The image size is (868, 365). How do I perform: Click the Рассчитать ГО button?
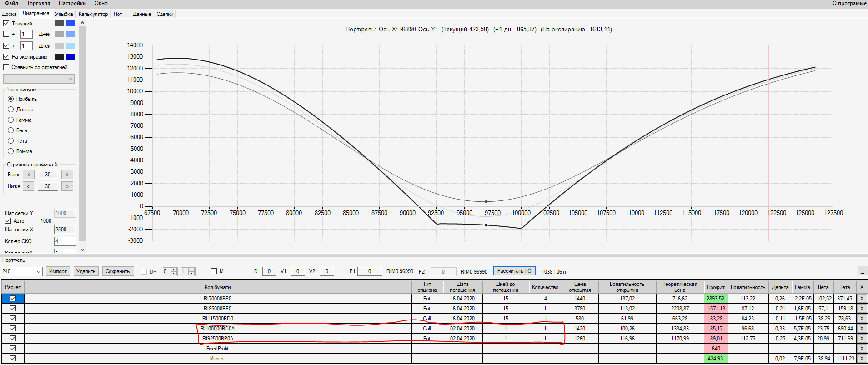point(514,271)
